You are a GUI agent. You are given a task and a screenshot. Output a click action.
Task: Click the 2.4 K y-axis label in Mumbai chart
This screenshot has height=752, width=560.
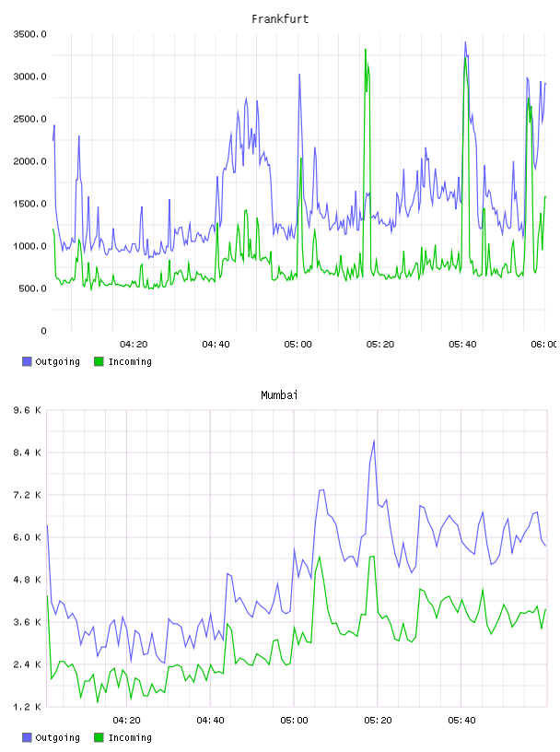pyautogui.click(x=28, y=664)
